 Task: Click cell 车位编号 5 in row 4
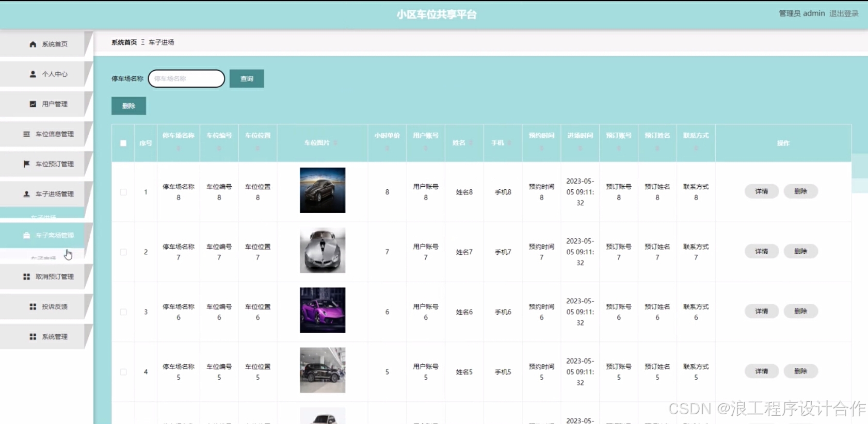click(219, 372)
